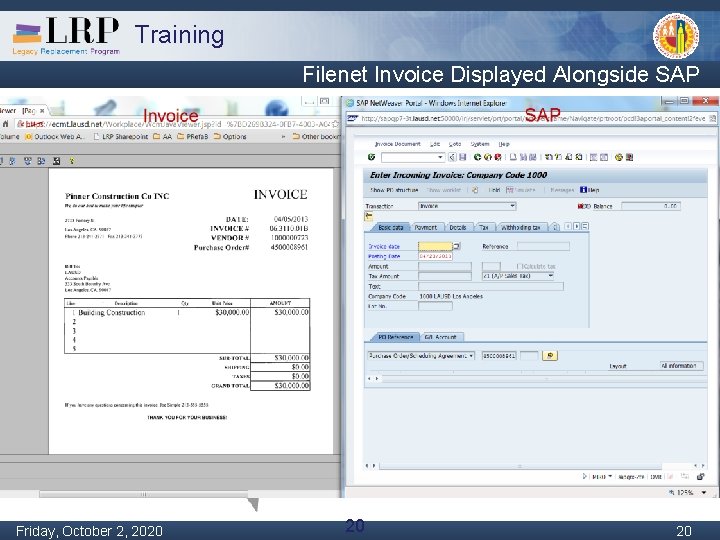Viewport: 720px width, 540px height.
Task: Open the Other bookmarks folder
Action: pyautogui.click(x=316, y=136)
